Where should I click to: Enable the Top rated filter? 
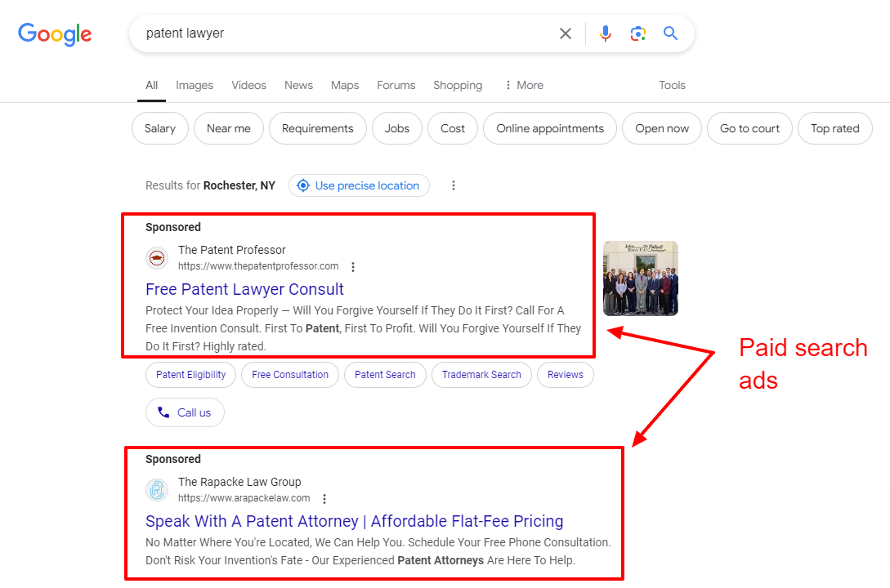(x=834, y=128)
